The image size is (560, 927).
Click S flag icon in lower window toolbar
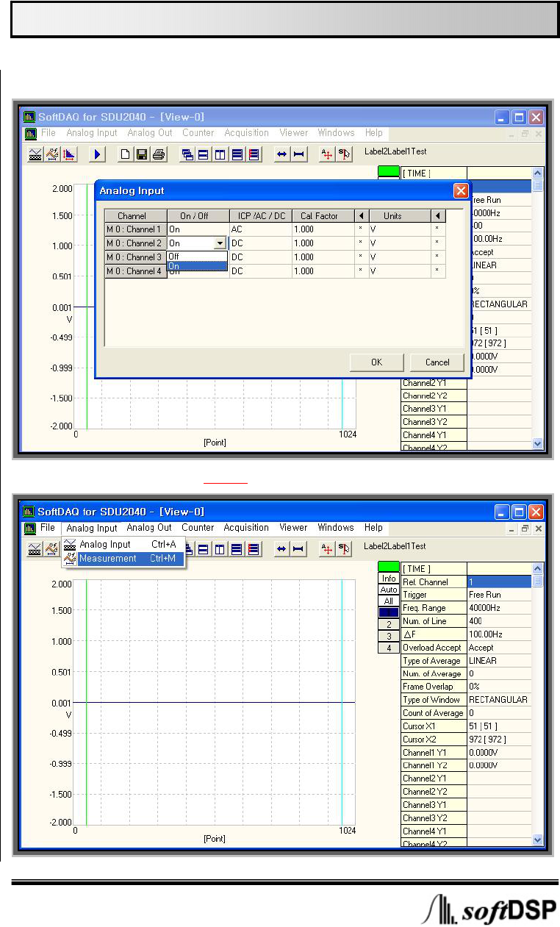[x=343, y=548]
